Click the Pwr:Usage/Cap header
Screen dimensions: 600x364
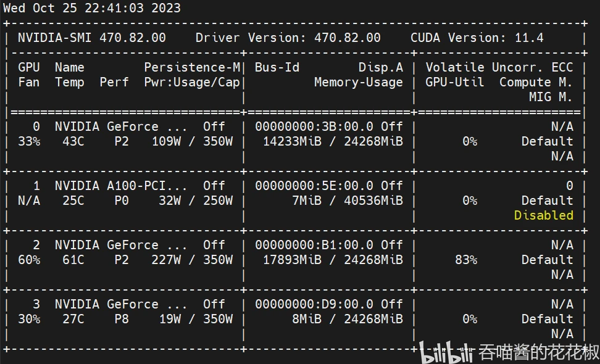point(192,82)
